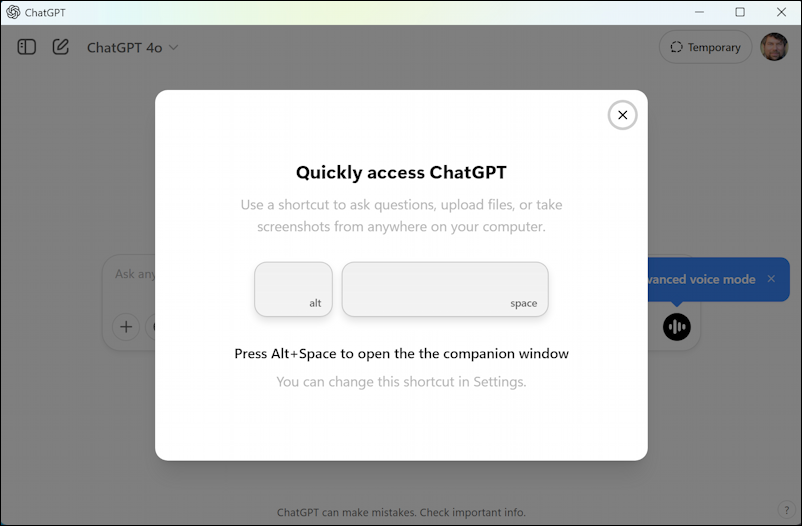The height and width of the screenshot is (526, 802).
Task: Close the Quickly access ChatGPT dialog
Action: (622, 115)
